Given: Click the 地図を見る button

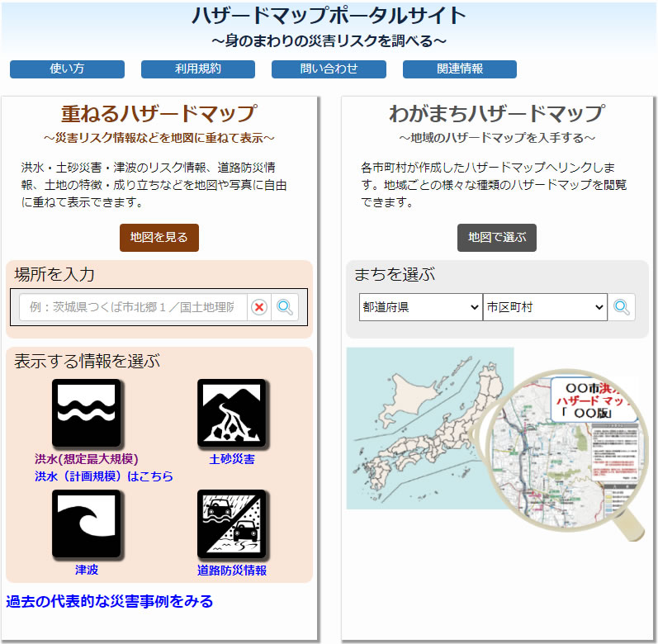Looking at the screenshot, I should tap(159, 238).
